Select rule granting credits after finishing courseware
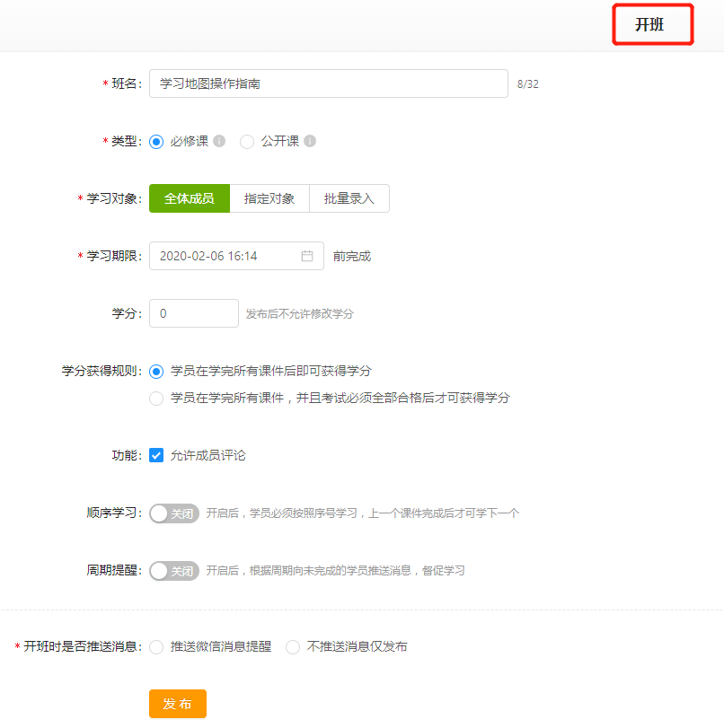724x728 pixels. pyautogui.click(x=155, y=372)
